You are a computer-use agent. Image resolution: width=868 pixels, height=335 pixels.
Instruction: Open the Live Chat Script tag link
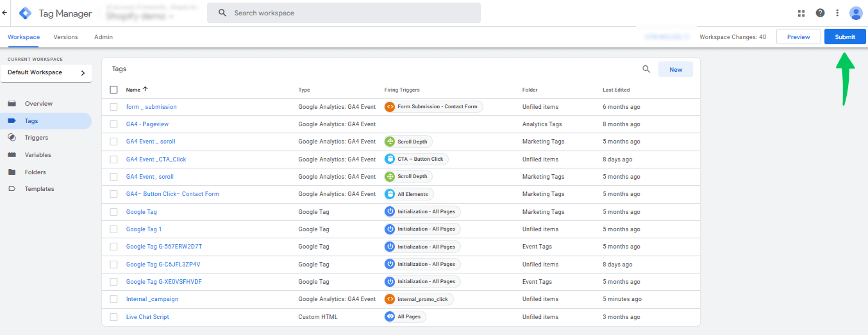click(147, 317)
